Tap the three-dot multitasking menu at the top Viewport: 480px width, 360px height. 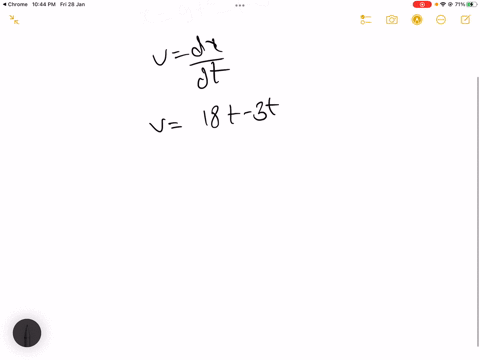click(x=240, y=5)
